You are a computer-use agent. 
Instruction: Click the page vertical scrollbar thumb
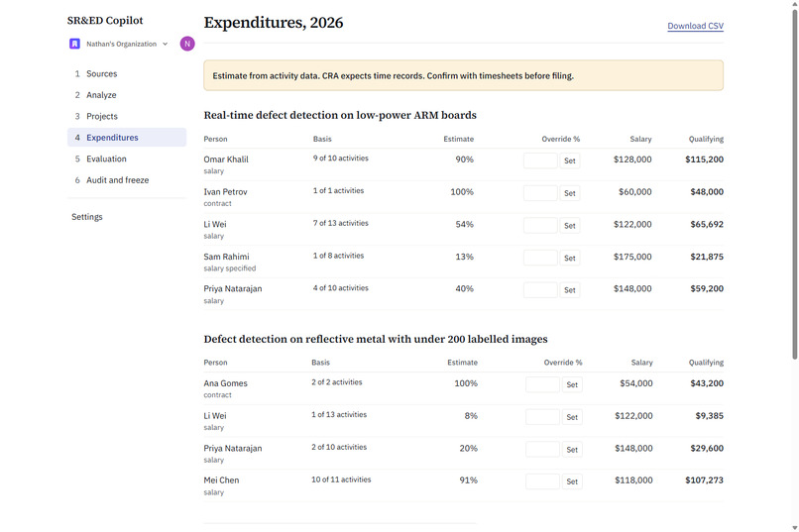point(794,184)
